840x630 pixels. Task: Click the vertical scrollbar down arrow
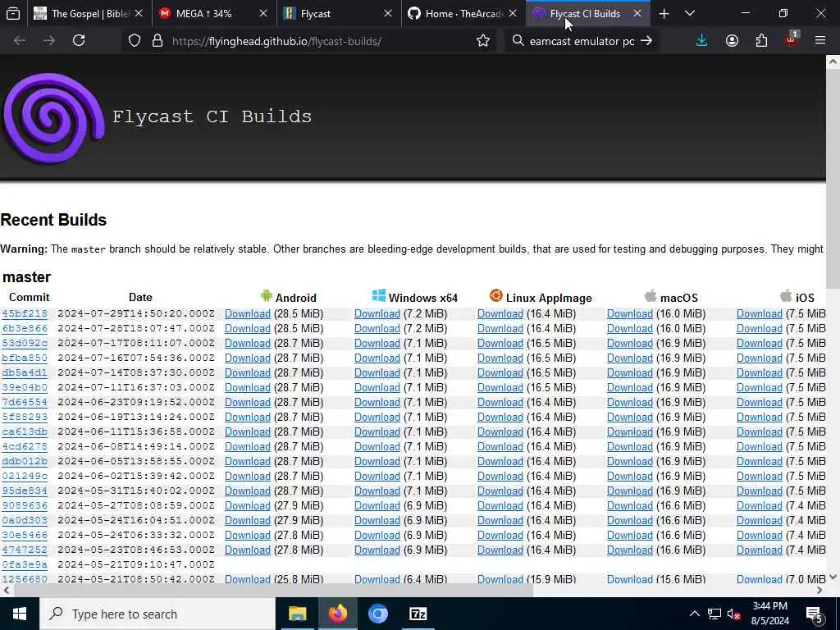pos(833,577)
